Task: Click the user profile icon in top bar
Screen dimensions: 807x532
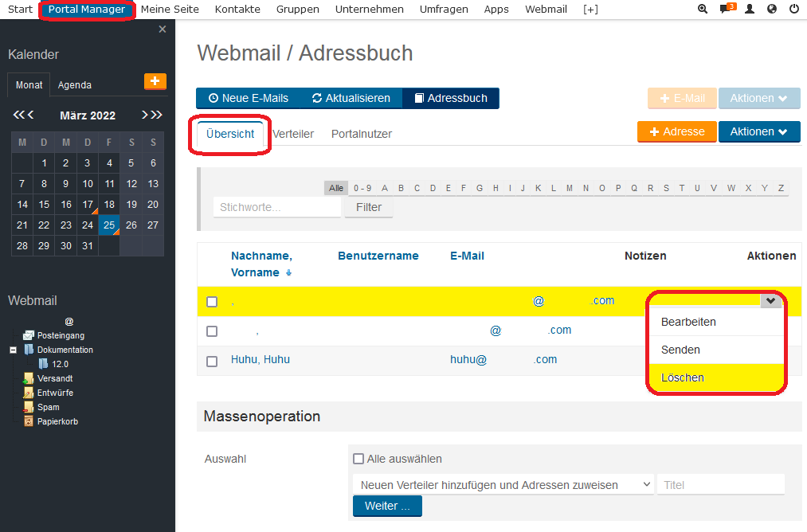Action: point(749,10)
